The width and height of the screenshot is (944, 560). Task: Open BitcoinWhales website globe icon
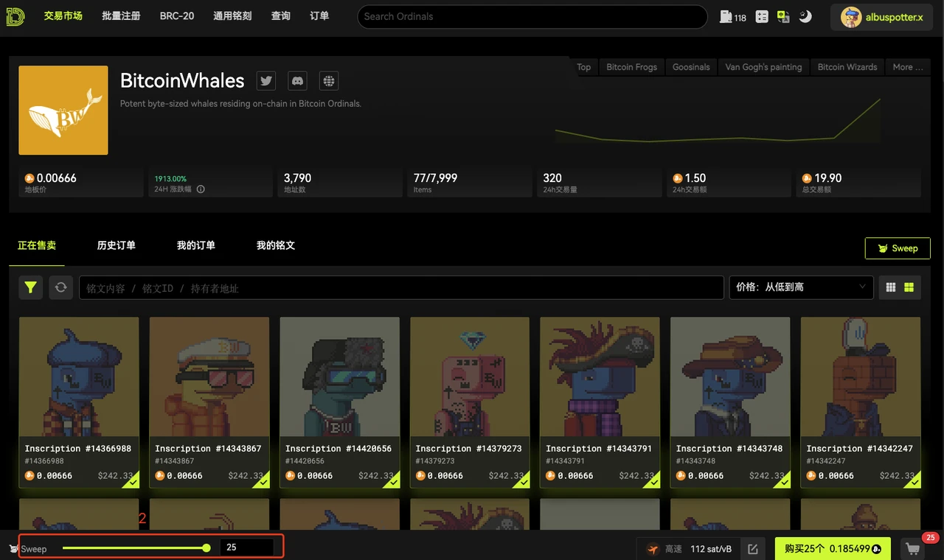(x=329, y=81)
